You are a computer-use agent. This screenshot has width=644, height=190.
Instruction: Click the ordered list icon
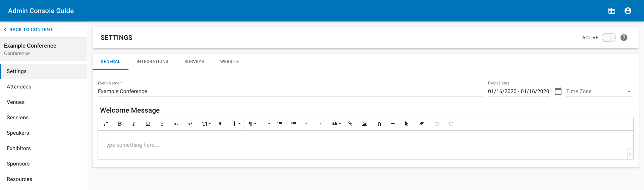[280, 124]
